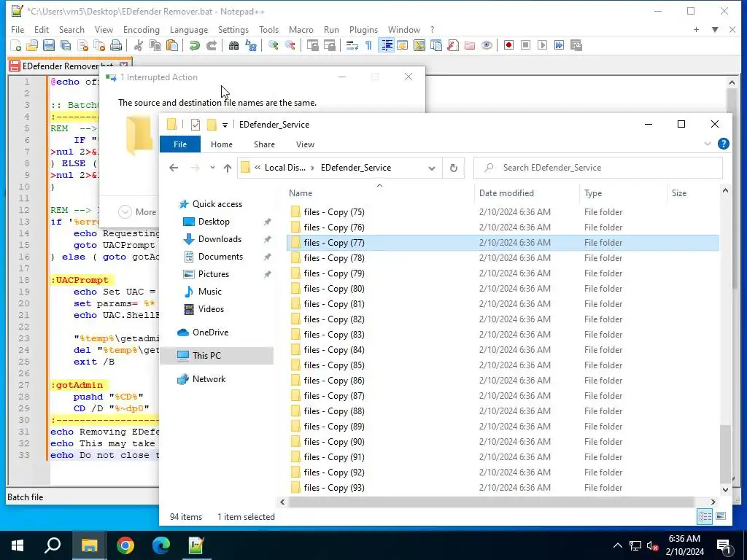This screenshot has height=560, width=747.
Task: Refresh the EDefender_Service folder
Action: (454, 168)
